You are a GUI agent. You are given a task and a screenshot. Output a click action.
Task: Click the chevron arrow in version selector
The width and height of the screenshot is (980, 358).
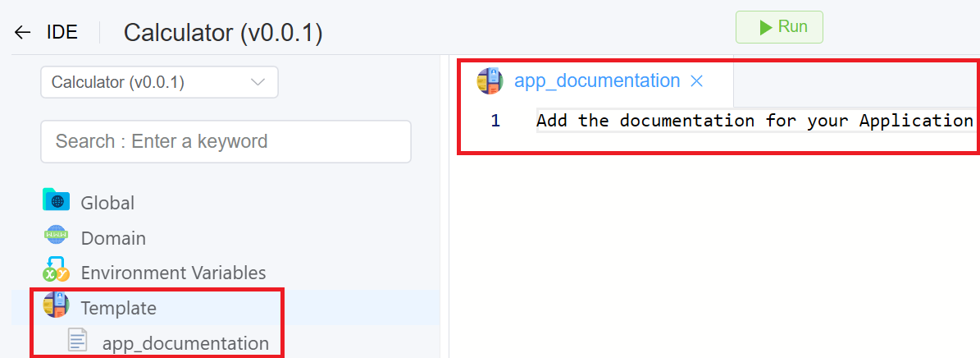[258, 82]
